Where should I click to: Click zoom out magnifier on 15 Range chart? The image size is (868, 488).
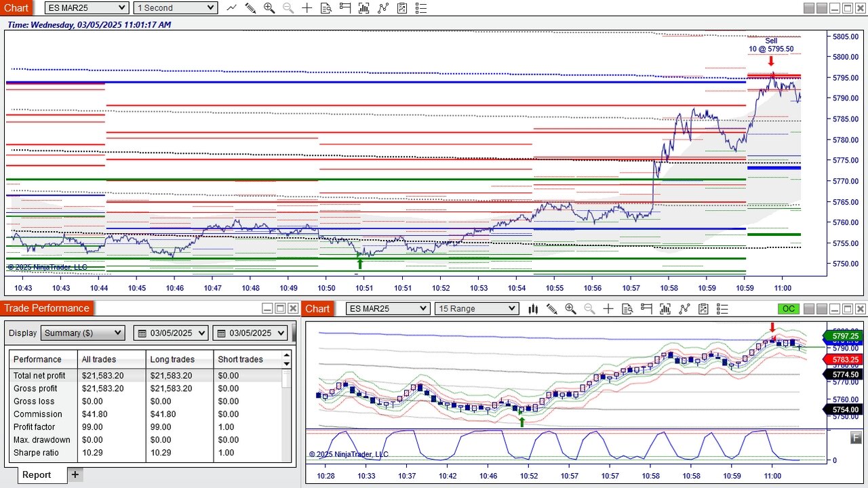click(589, 309)
